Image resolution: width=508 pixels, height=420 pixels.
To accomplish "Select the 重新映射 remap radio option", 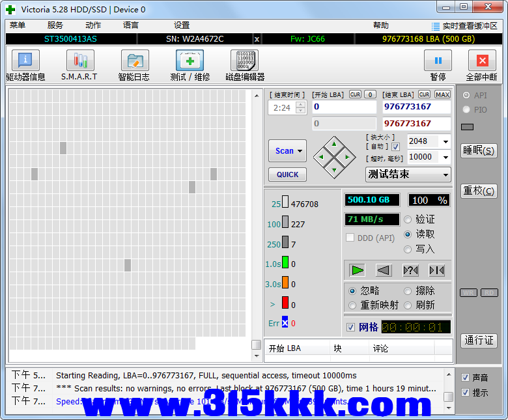I will pos(352,305).
